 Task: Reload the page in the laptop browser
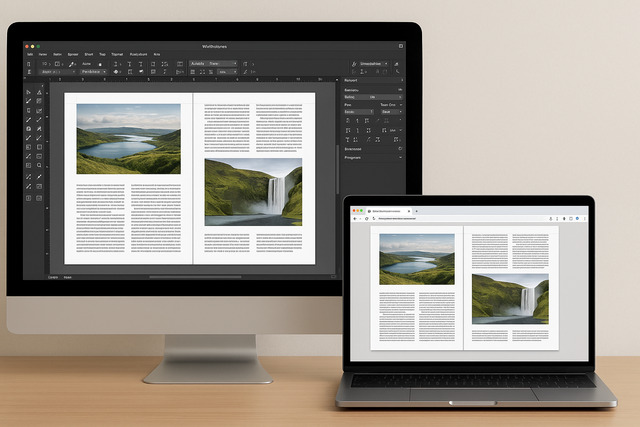click(x=367, y=219)
